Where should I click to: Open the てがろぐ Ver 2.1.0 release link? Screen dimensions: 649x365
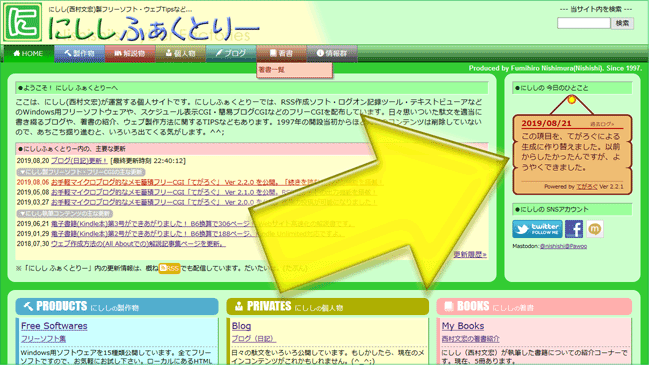click(214, 192)
